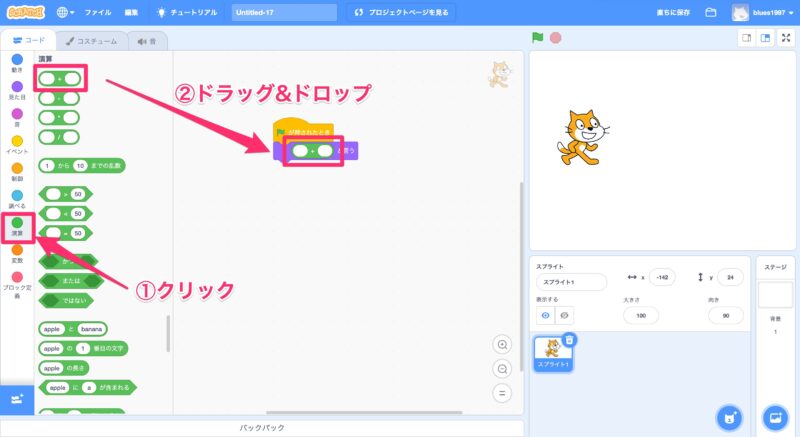Open the choose-a-backdrop button
This screenshot has height=437, width=800.
pos(774,416)
